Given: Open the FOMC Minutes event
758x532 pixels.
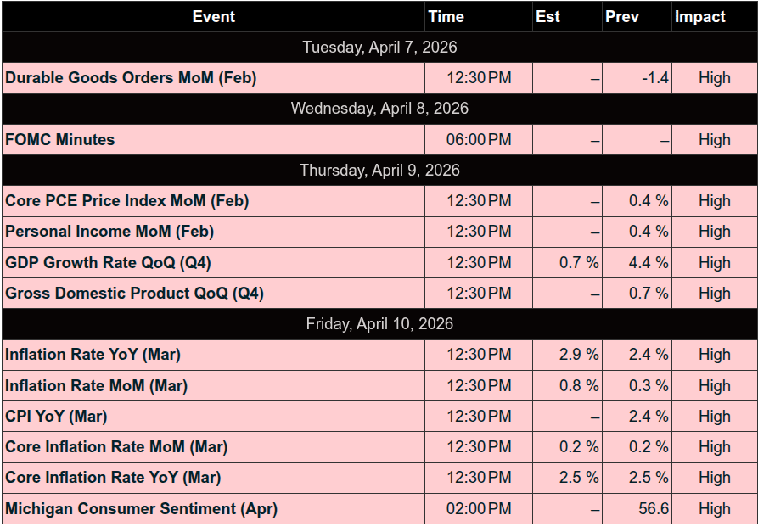Looking at the screenshot, I should click(60, 140).
